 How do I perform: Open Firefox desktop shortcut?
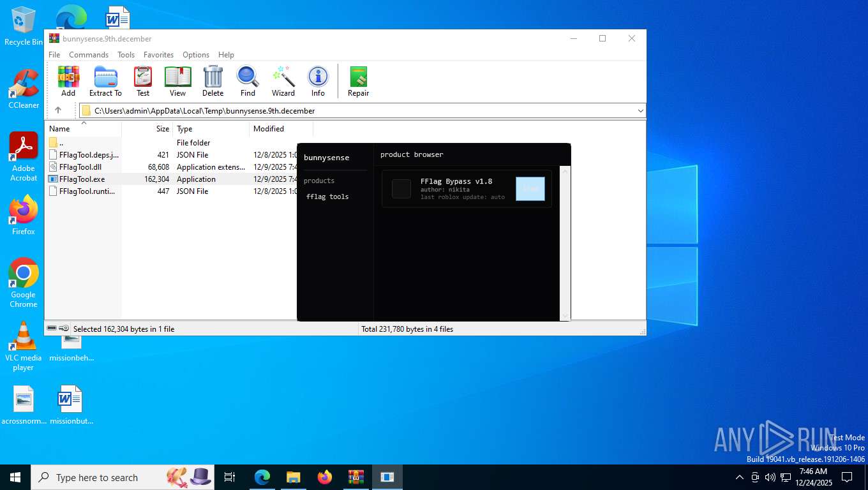pos(24,215)
